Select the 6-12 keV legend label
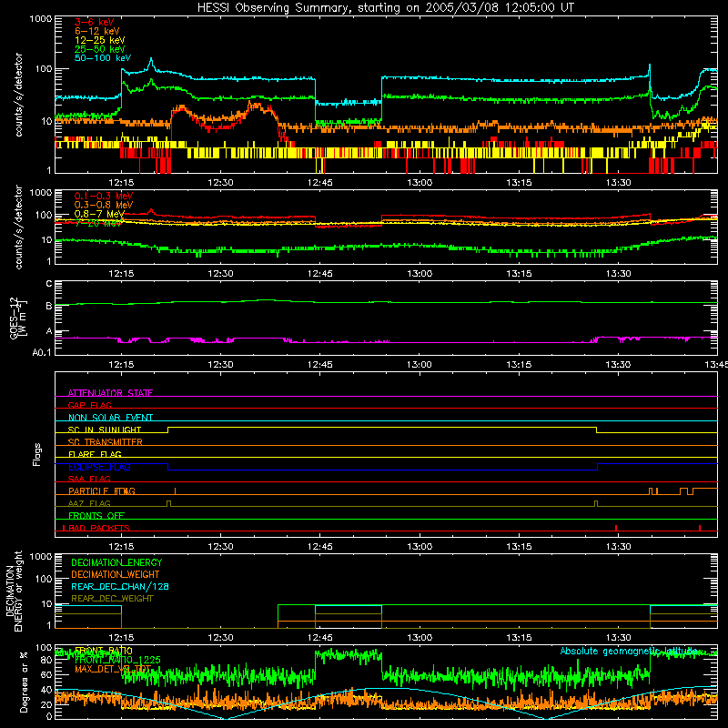The height and width of the screenshot is (728, 728). click(x=97, y=31)
